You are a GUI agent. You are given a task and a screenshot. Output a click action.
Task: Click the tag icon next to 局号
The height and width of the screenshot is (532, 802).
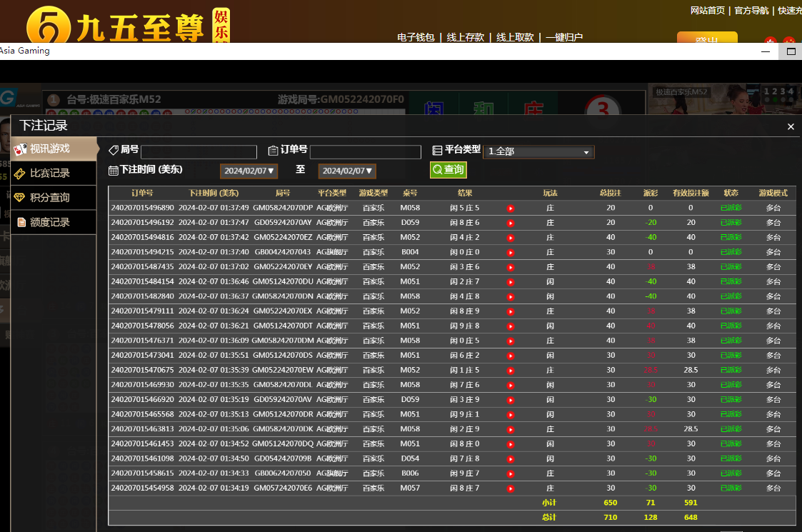click(113, 150)
